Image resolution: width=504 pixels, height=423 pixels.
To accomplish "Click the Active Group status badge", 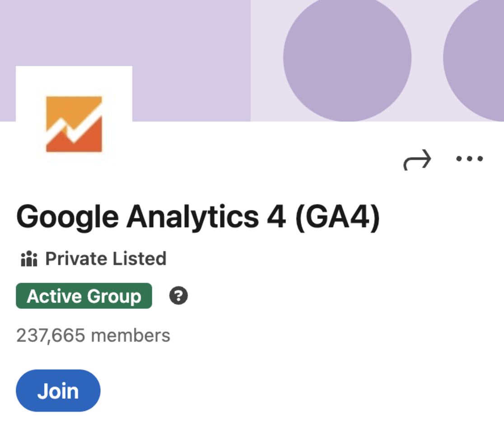I will pos(84,296).
